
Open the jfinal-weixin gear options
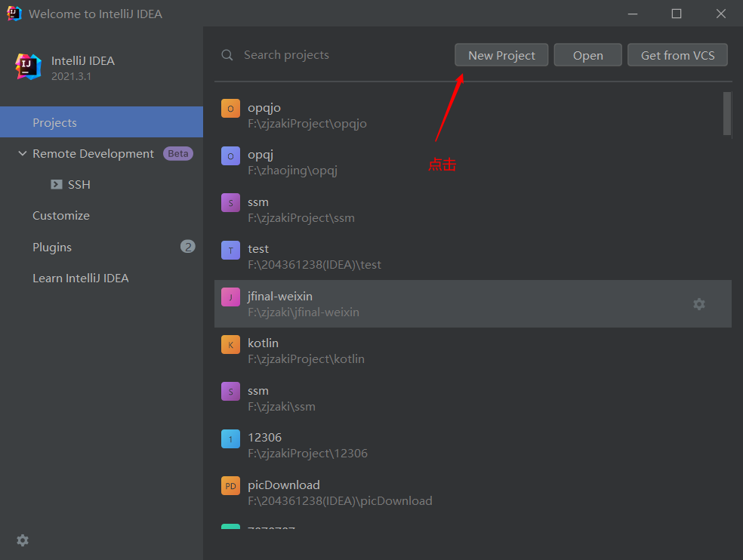(x=699, y=303)
